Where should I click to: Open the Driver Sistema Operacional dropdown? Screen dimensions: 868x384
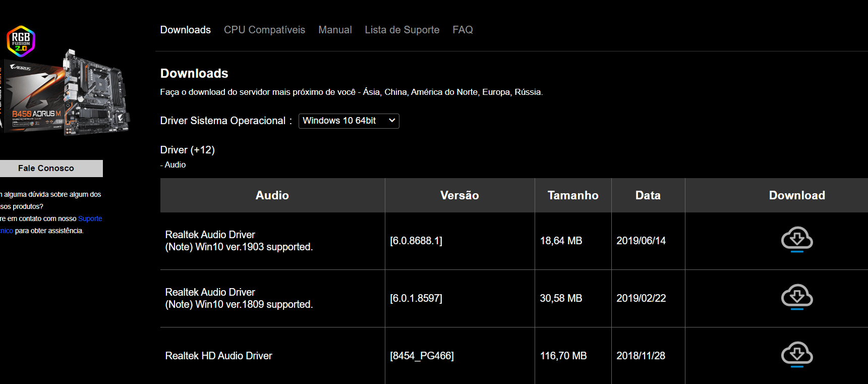(349, 121)
